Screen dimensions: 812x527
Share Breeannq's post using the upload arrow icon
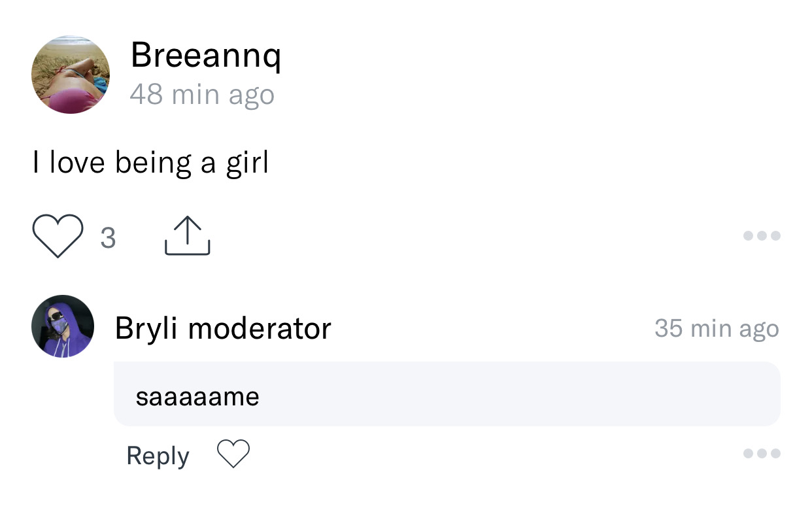point(188,236)
